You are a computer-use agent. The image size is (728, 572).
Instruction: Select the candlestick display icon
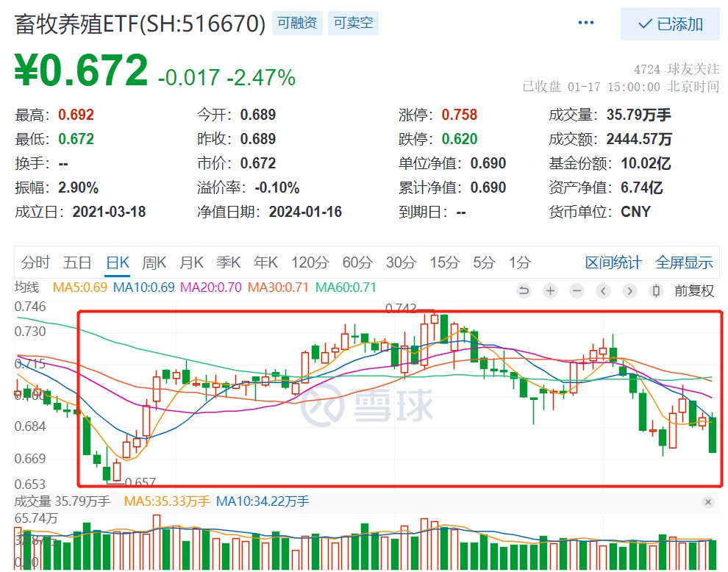pos(655,291)
